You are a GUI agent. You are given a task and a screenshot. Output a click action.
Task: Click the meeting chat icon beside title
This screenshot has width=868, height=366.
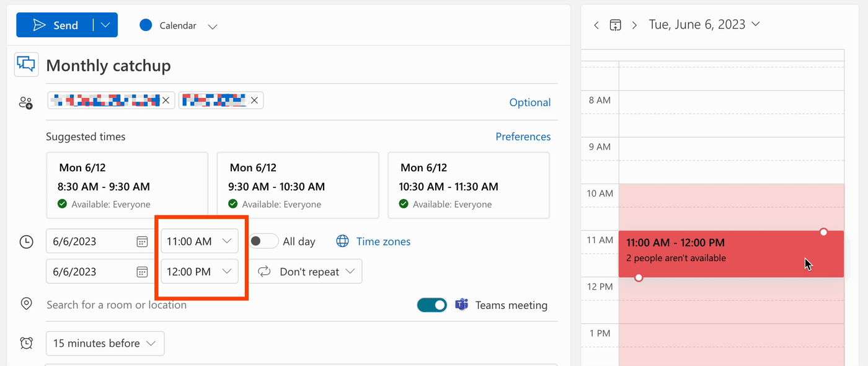pyautogui.click(x=27, y=65)
